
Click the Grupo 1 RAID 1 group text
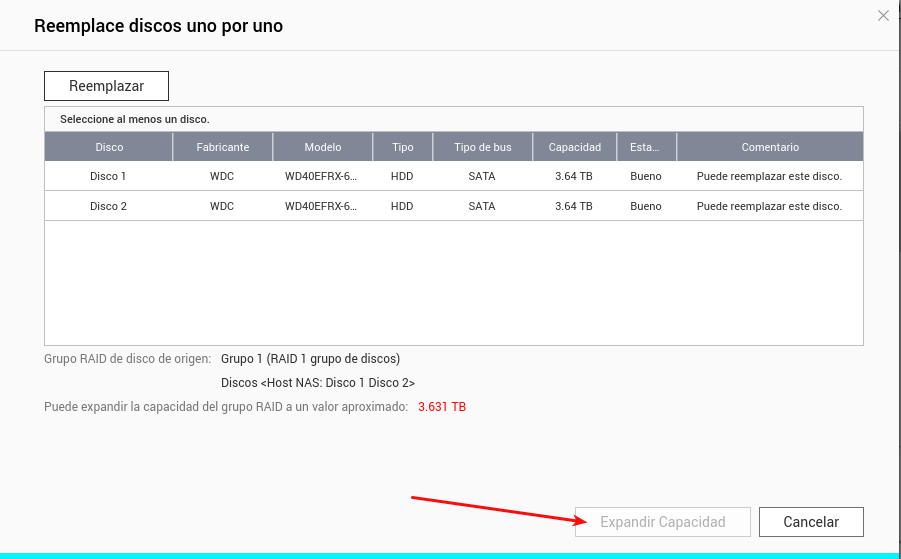click(x=310, y=358)
